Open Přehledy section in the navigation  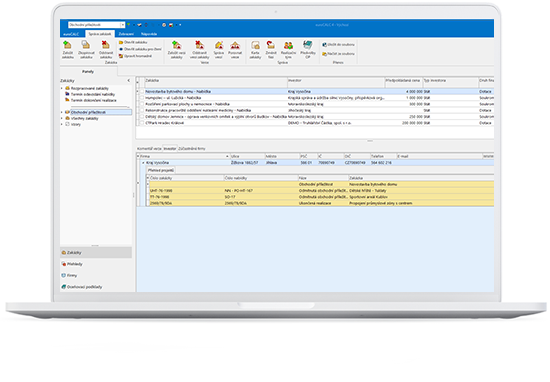click(96, 264)
